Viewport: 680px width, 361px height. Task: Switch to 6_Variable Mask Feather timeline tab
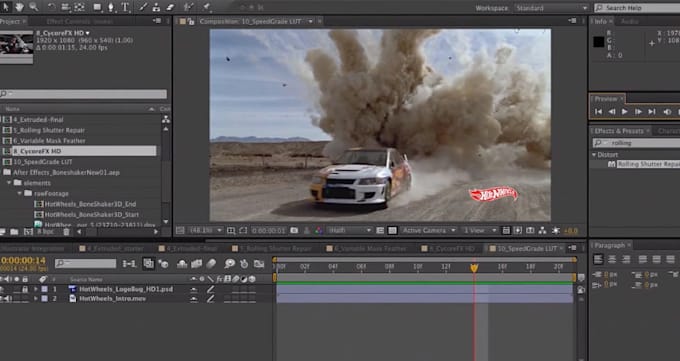(369, 249)
